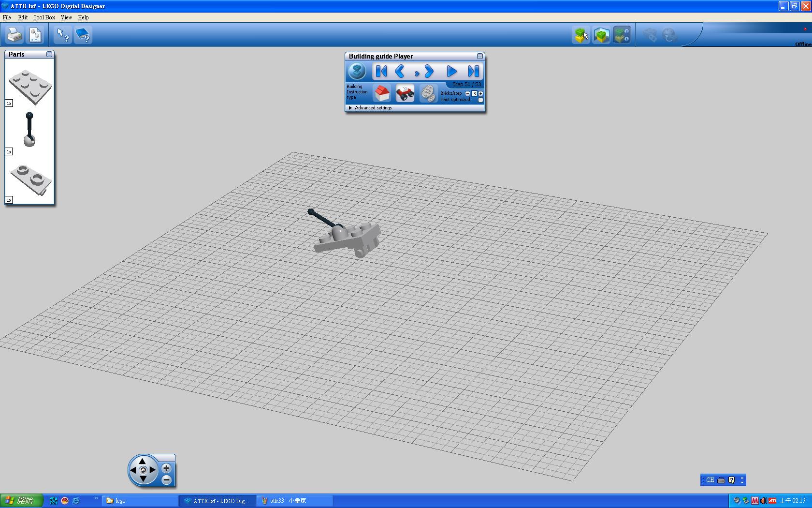Enable the Print optimized checkbox
The width and height of the screenshot is (812, 508).
[x=480, y=100]
